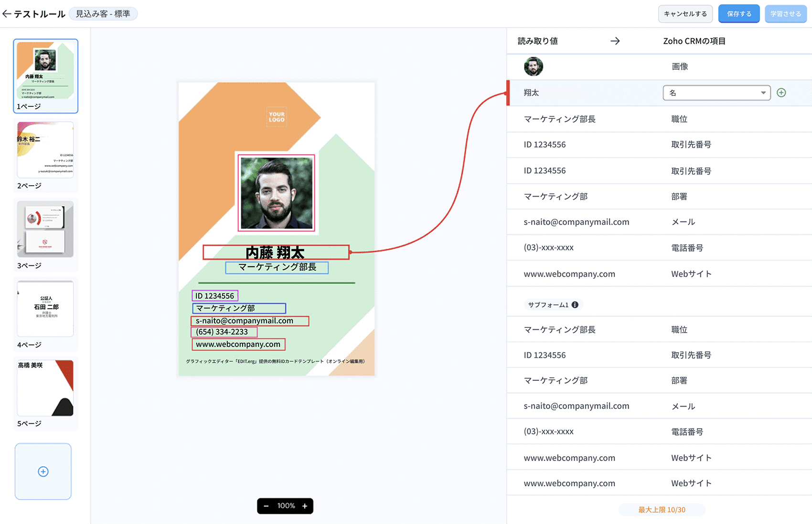Click the profile photo in the 画像 row
812x524 pixels.
tap(533, 66)
